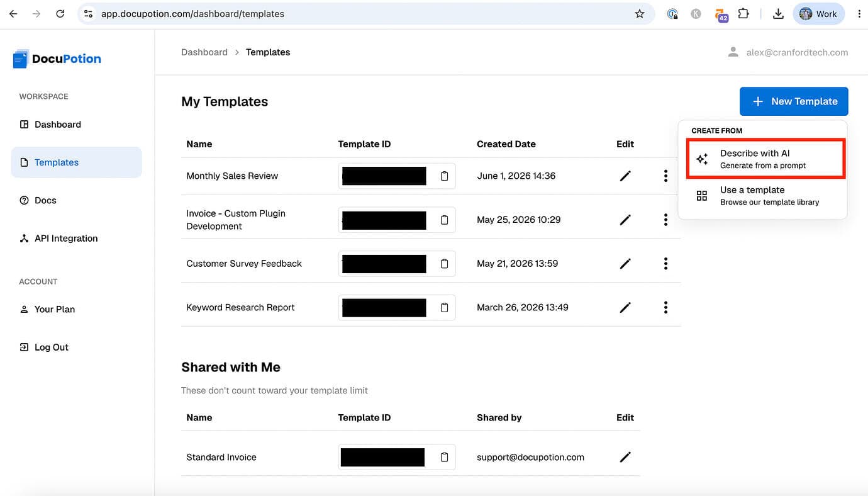Click Standard Invoice template name

point(221,458)
